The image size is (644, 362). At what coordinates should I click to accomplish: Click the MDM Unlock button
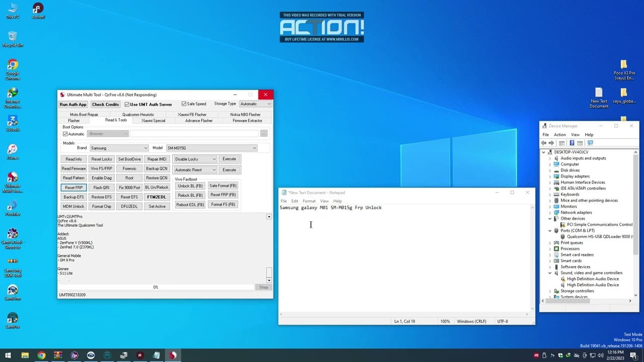[x=73, y=207]
